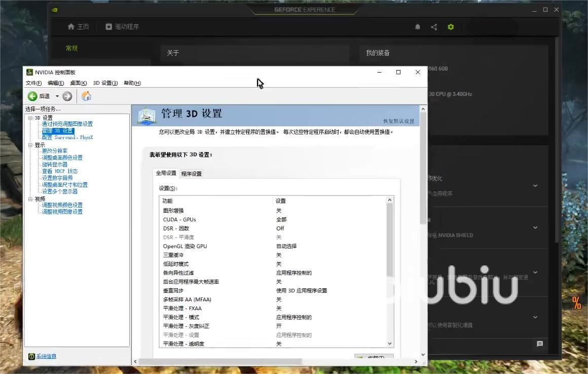The height and width of the screenshot is (374, 588).
Task: Select the 垂直同步 setting row
Action: pyautogui.click(x=218, y=291)
